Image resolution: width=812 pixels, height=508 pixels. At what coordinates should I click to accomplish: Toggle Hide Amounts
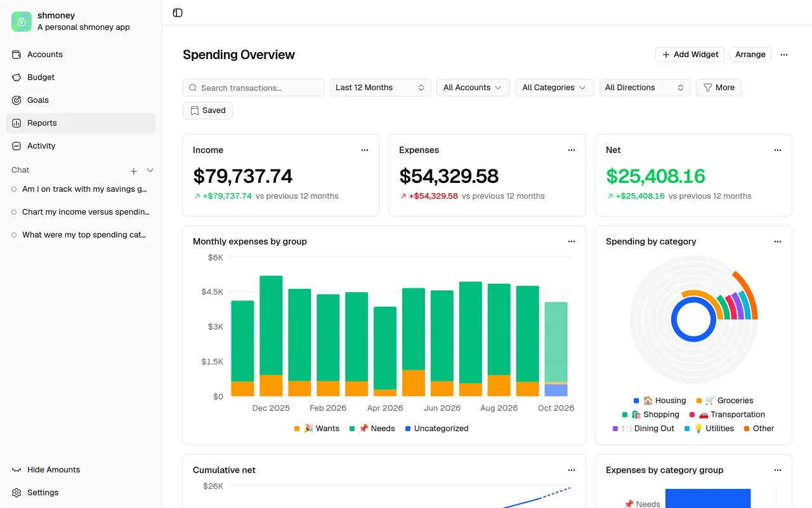pyautogui.click(x=81, y=470)
